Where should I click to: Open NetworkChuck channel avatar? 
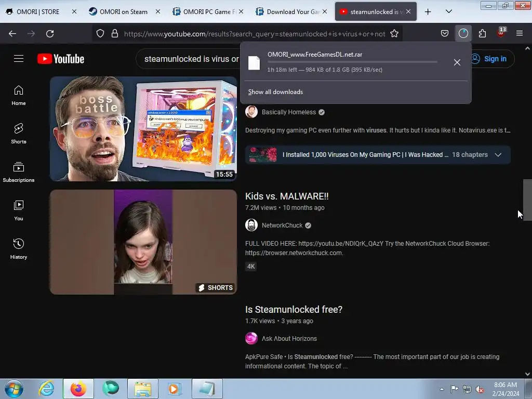pos(251,225)
